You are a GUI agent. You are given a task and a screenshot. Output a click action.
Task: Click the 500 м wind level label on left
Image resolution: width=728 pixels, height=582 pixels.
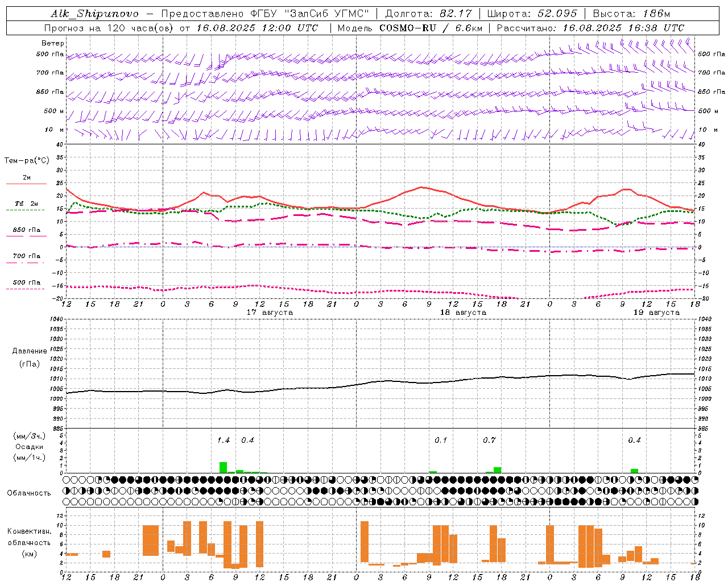click(x=53, y=111)
